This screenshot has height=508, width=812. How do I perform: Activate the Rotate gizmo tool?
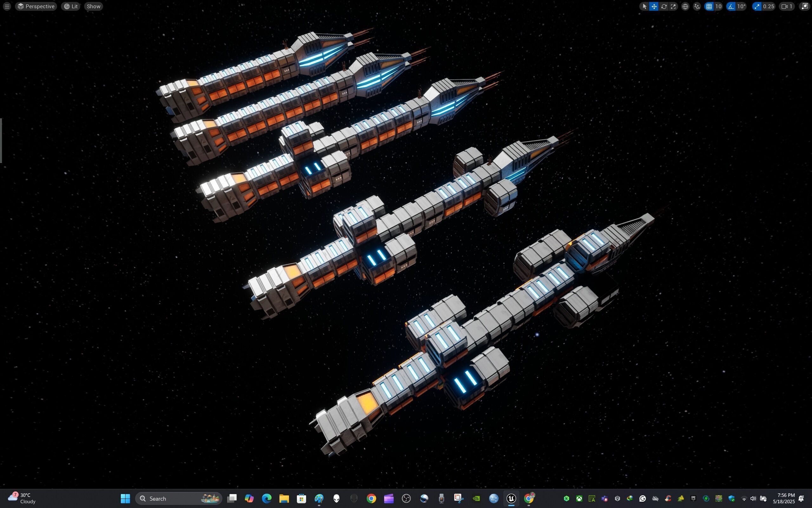(x=663, y=6)
